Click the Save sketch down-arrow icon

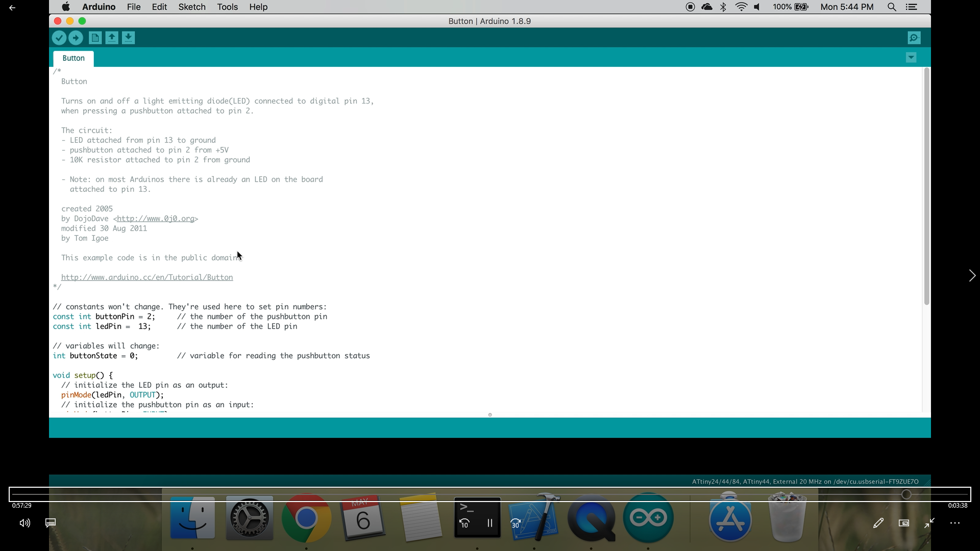pos(129,38)
